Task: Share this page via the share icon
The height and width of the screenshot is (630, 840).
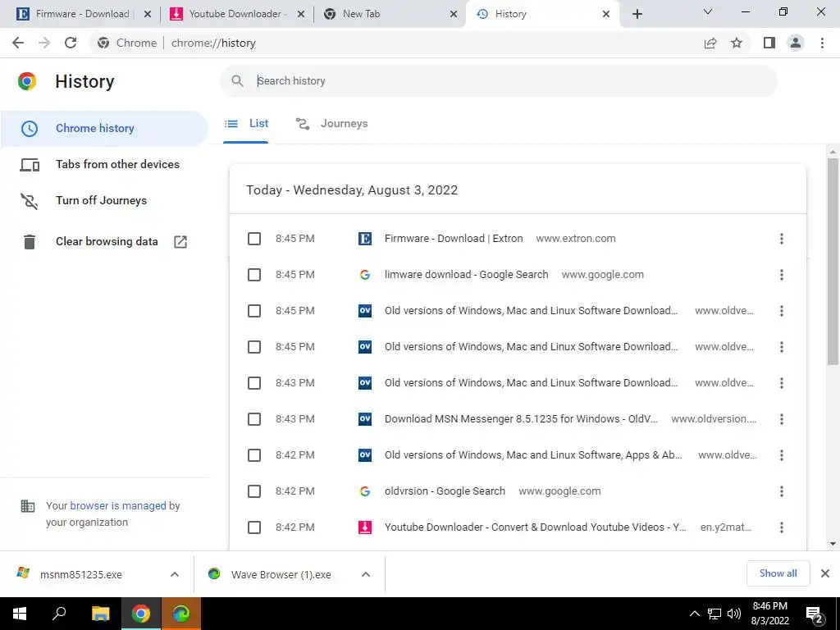Action: tap(710, 43)
